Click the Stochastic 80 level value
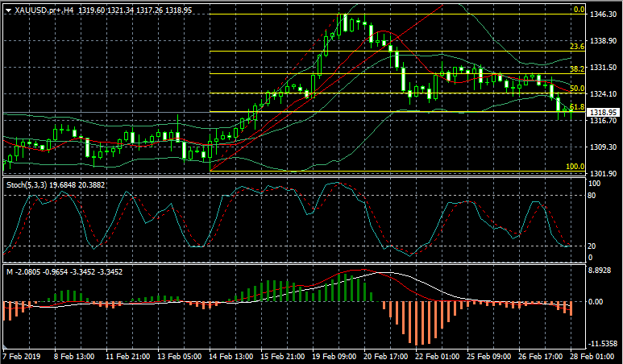 (x=592, y=196)
